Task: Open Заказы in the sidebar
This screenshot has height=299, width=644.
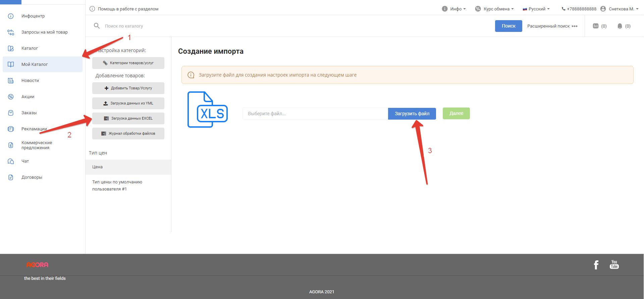Action: point(29,113)
